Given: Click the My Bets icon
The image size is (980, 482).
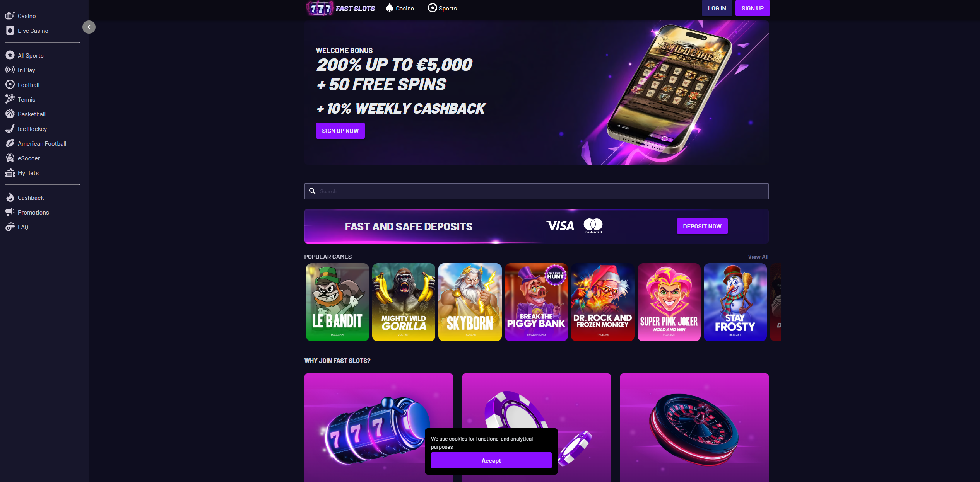Looking at the screenshot, I should coord(10,173).
